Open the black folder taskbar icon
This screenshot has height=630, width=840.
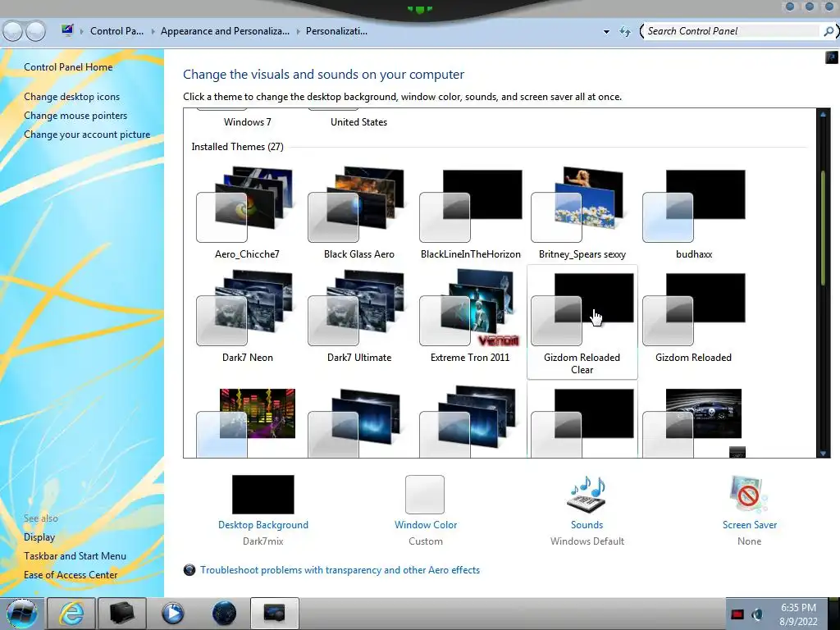(x=121, y=614)
